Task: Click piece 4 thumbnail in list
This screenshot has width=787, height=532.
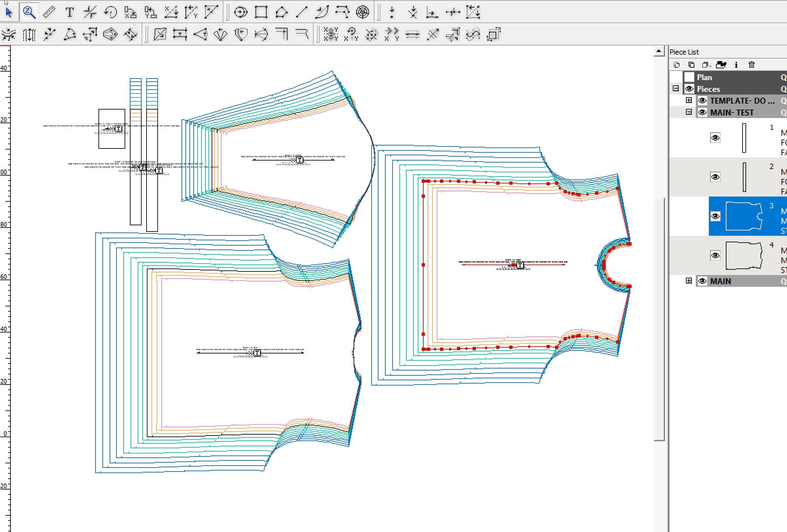Action: coord(743,255)
